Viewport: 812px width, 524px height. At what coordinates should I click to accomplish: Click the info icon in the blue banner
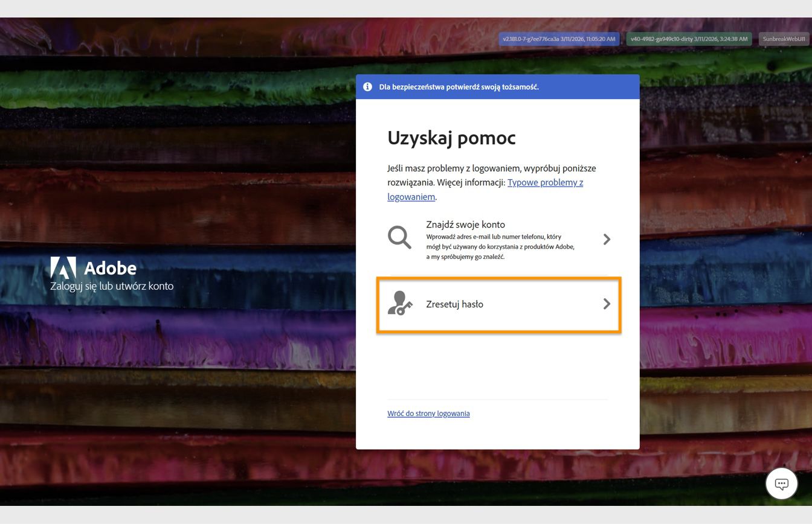tap(367, 86)
